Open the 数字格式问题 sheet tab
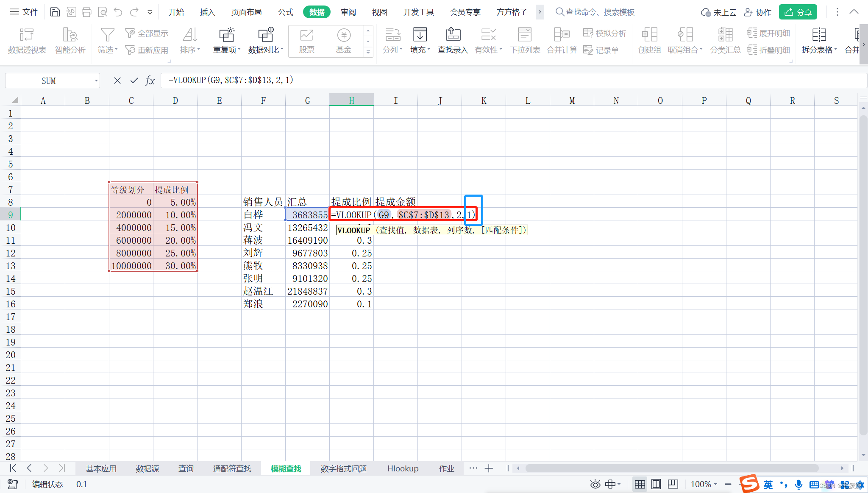Screen dimensions: 868x493 343,468
